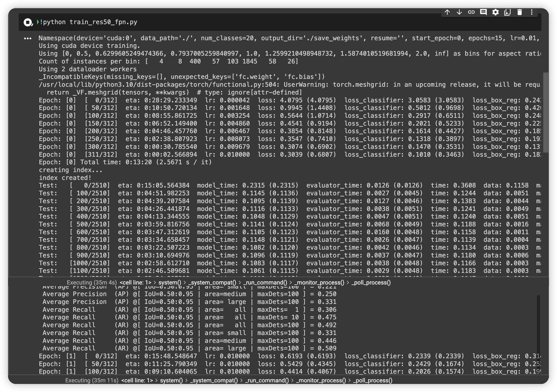Click Test row at [ 500/2510]

[290, 224]
